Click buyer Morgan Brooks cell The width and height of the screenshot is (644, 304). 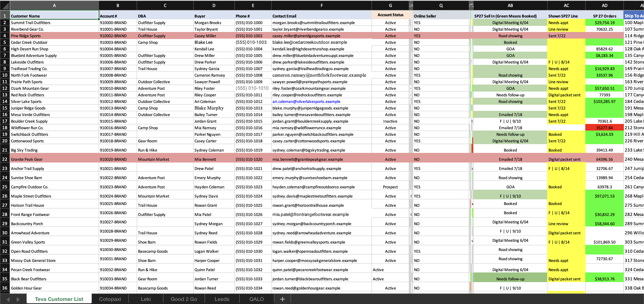(x=214, y=23)
